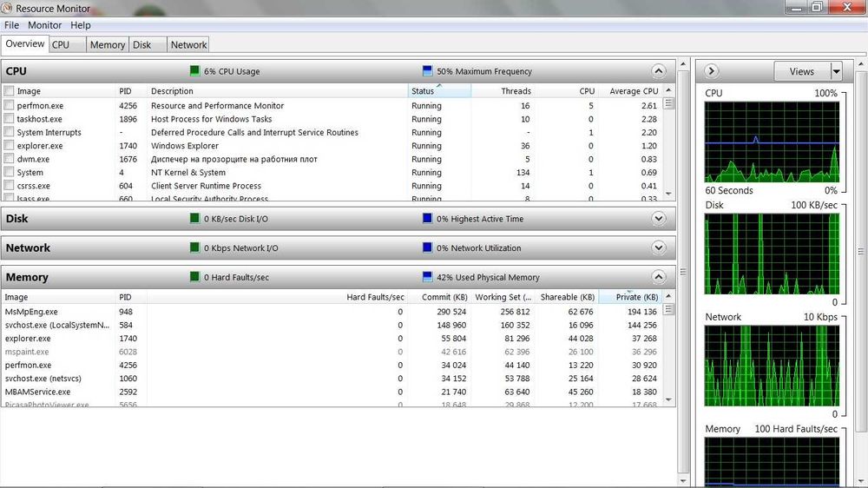Viewport: 868px width, 488px height.
Task: Select MsMpEng.exe row in Memory list
Action: tap(332, 312)
